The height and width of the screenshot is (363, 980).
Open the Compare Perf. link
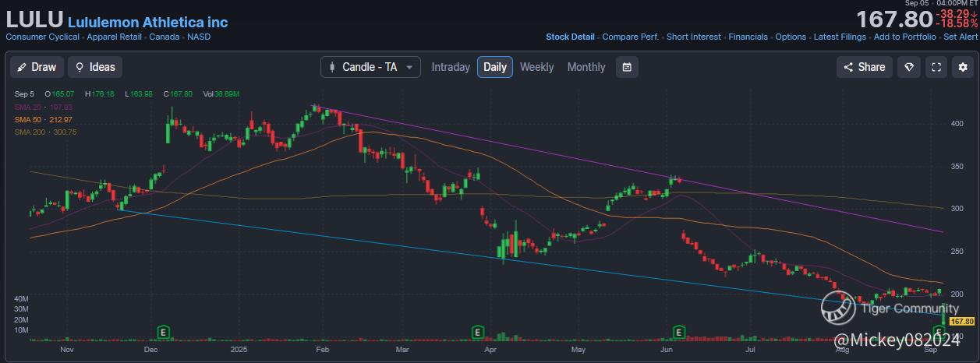tap(631, 37)
